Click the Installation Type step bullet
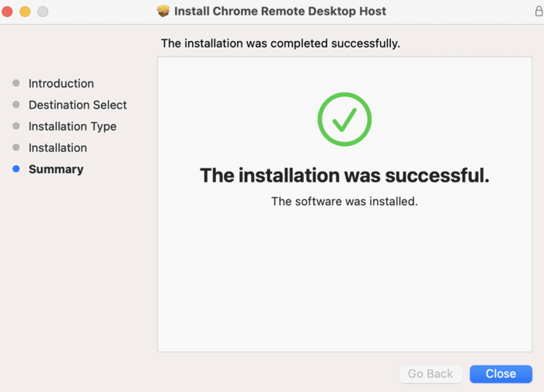 point(16,127)
